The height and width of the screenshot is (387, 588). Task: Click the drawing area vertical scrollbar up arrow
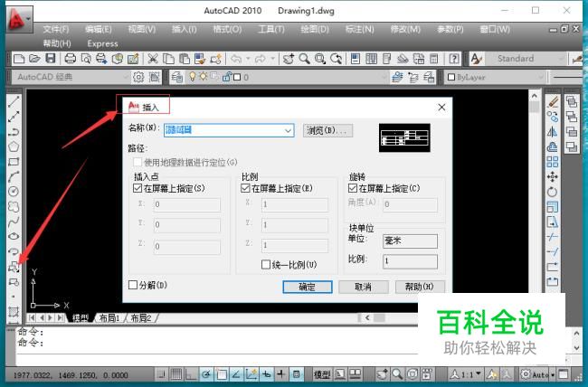(x=534, y=96)
